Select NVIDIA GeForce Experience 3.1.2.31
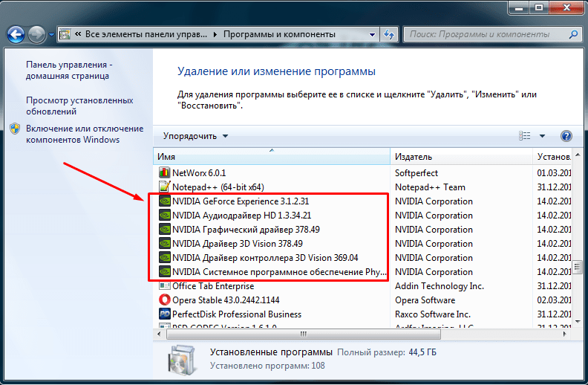The image size is (588, 385). tap(241, 201)
